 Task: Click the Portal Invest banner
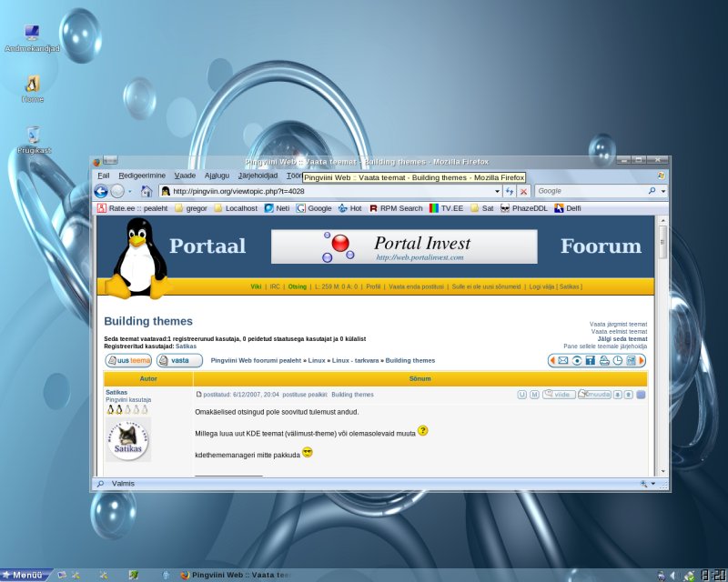click(x=404, y=246)
